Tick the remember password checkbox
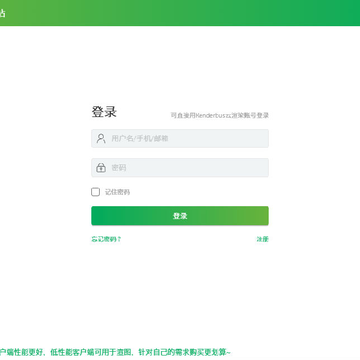 coord(95,192)
